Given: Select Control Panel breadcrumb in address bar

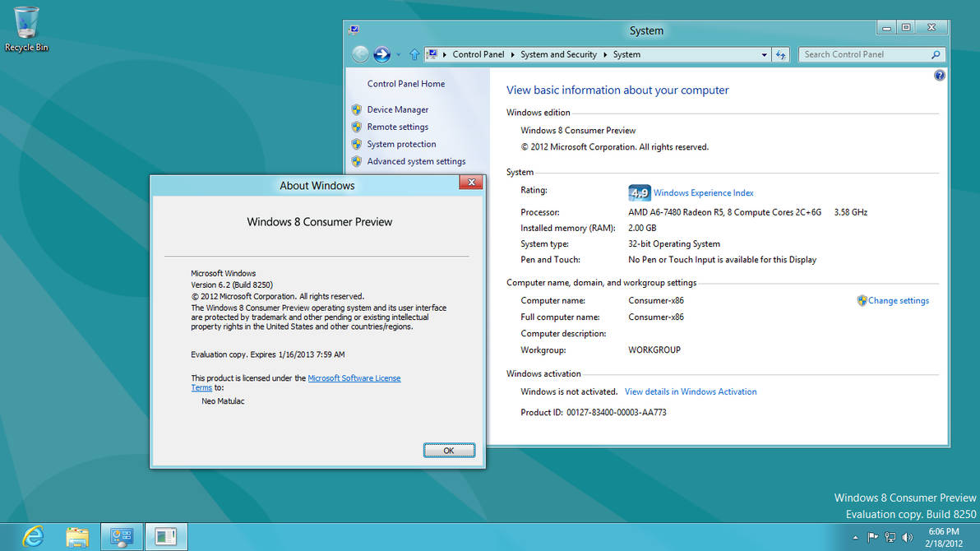Looking at the screenshot, I should pos(478,54).
